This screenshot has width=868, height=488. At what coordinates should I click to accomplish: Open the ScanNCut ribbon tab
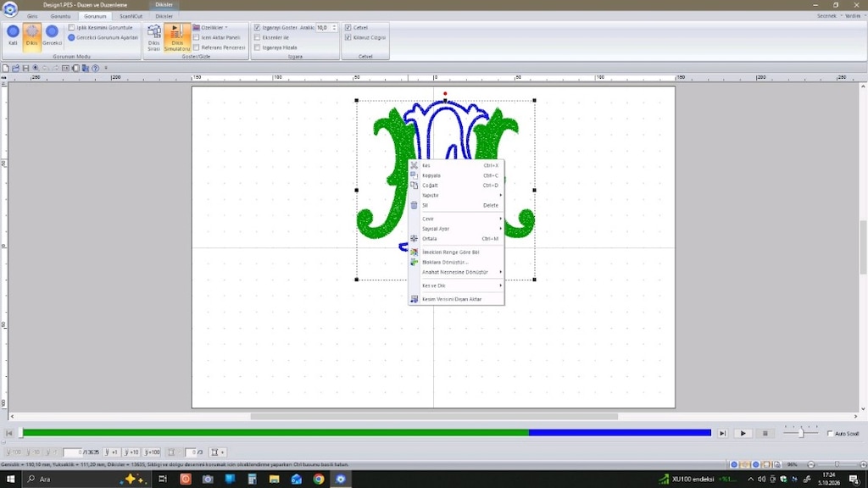tap(131, 16)
